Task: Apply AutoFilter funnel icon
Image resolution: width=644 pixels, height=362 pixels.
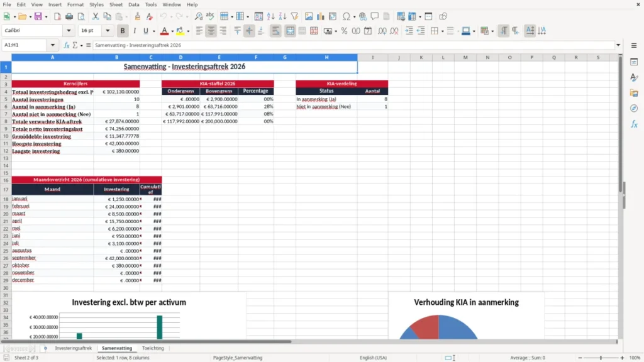Action: (x=294, y=16)
